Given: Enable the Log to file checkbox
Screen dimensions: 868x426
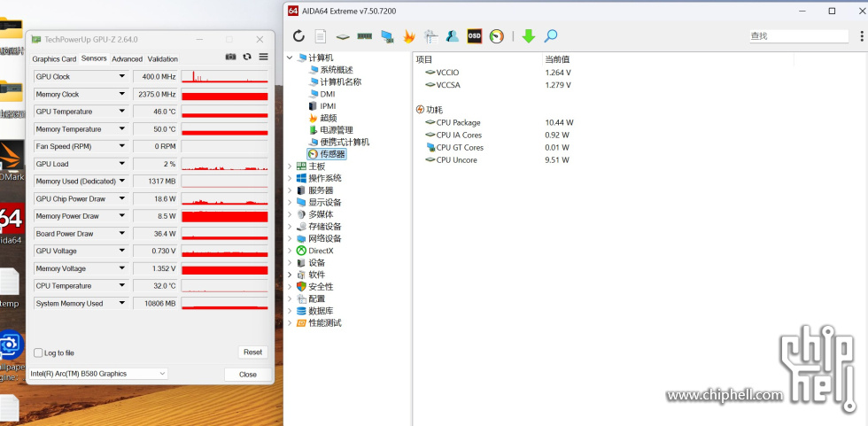Looking at the screenshot, I should click(x=38, y=353).
